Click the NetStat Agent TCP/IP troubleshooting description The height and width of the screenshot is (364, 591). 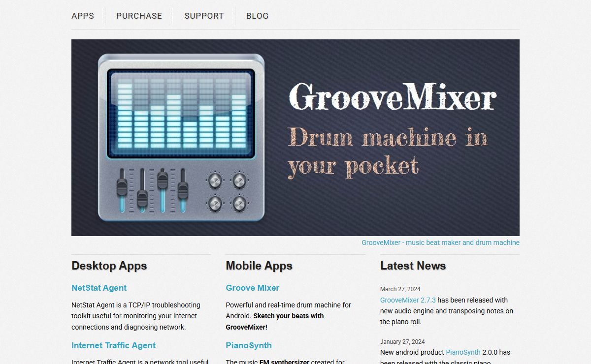coord(136,316)
